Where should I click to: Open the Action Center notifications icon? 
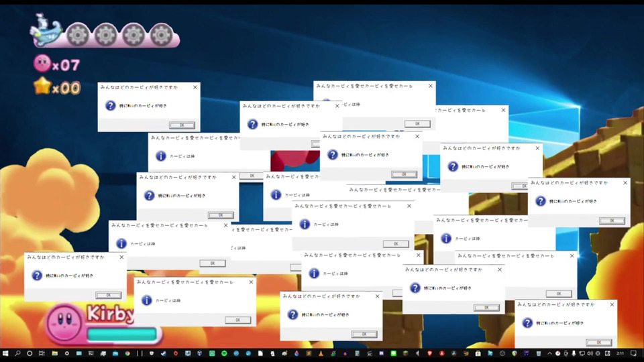633,353
